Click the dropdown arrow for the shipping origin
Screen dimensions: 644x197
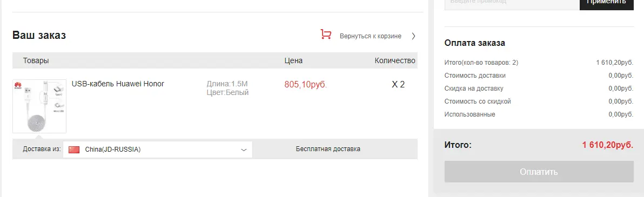[x=244, y=150]
